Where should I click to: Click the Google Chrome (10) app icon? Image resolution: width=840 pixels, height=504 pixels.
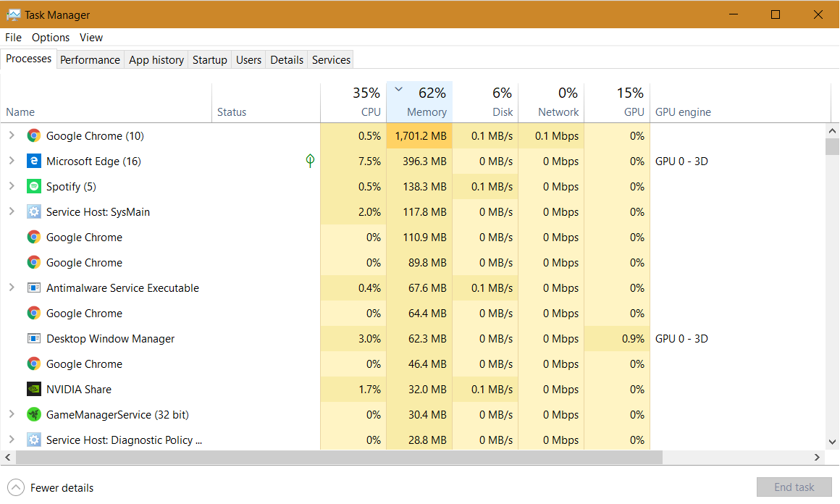[34, 135]
